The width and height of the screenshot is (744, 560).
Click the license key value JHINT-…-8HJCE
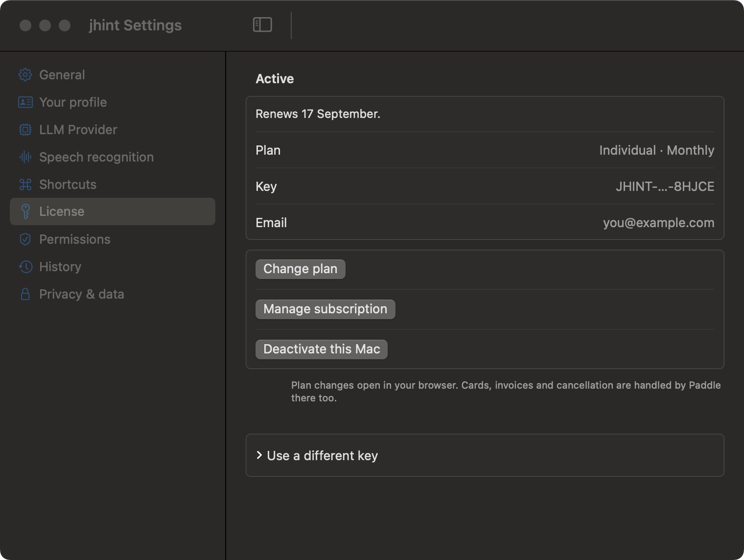[x=665, y=187]
